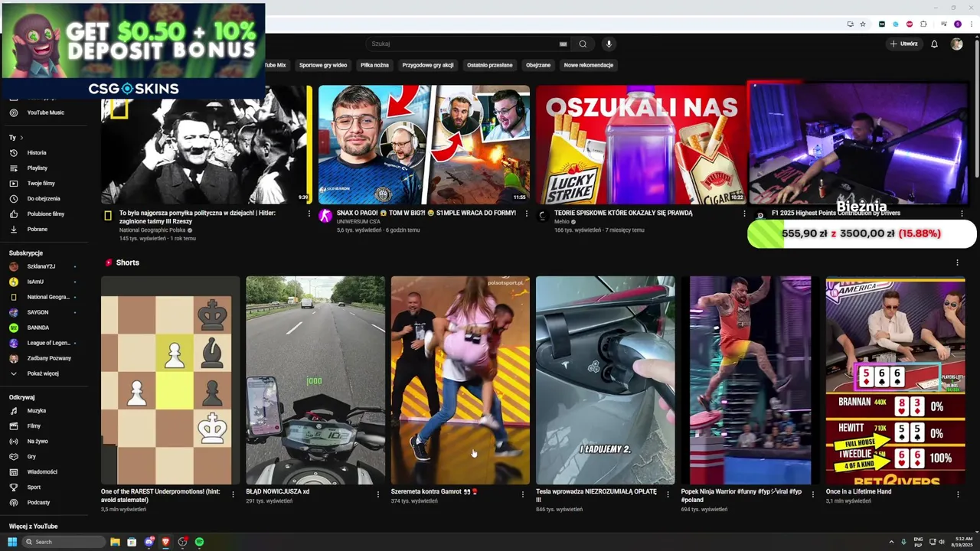The height and width of the screenshot is (551, 980).
Task: Open options for RAREST Underpromotions short
Action: pos(233,494)
